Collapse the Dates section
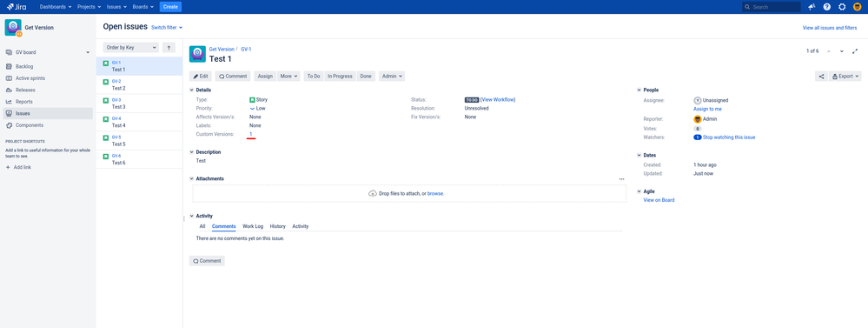Image resolution: width=868 pixels, height=328 pixels. (x=639, y=155)
